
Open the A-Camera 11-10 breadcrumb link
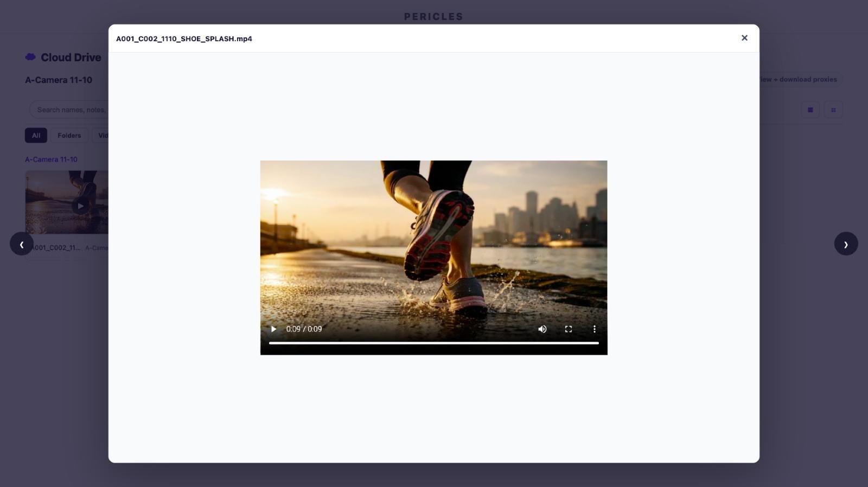(x=51, y=159)
